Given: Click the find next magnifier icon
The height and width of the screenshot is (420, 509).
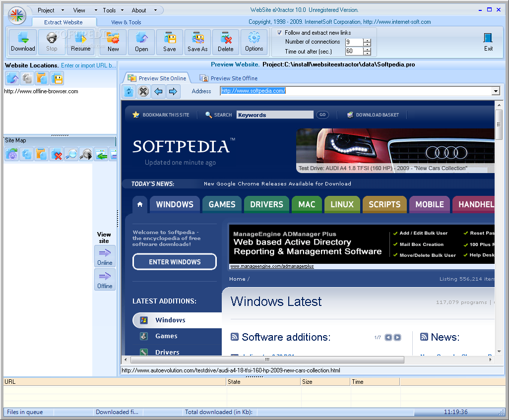Looking at the screenshot, I should [86, 154].
